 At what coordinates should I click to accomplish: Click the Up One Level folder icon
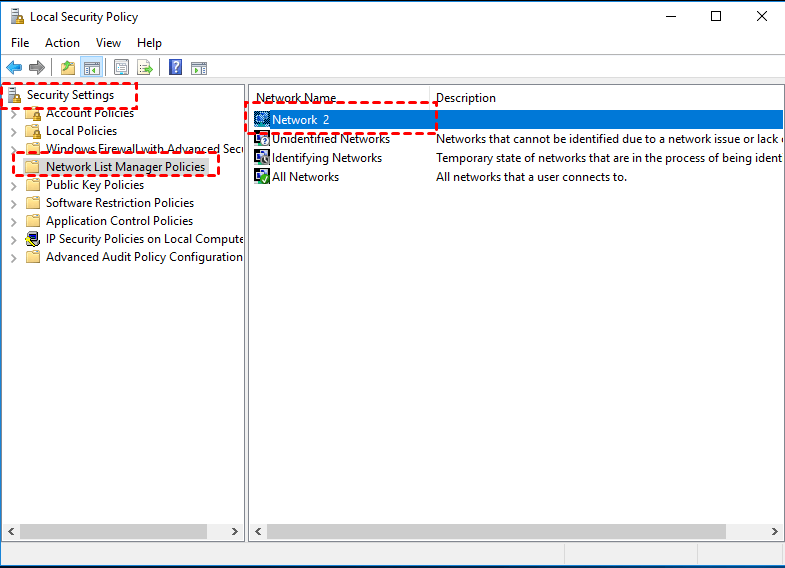coord(68,68)
